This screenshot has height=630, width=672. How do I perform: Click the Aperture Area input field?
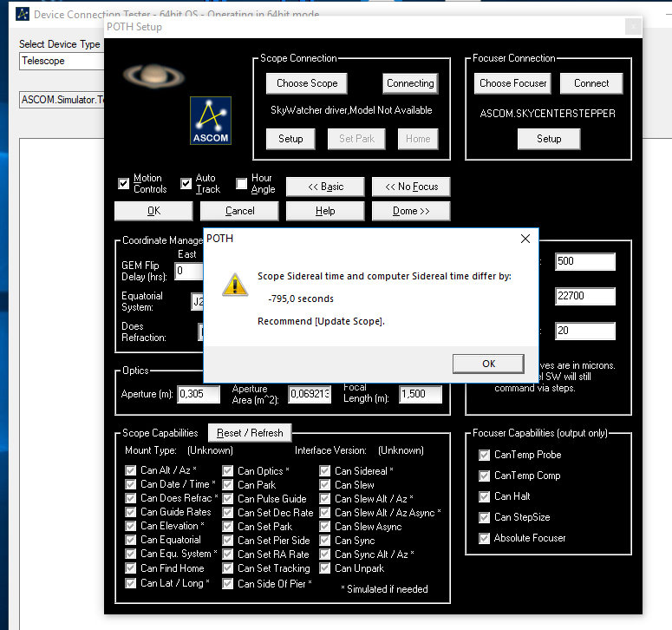coord(310,394)
